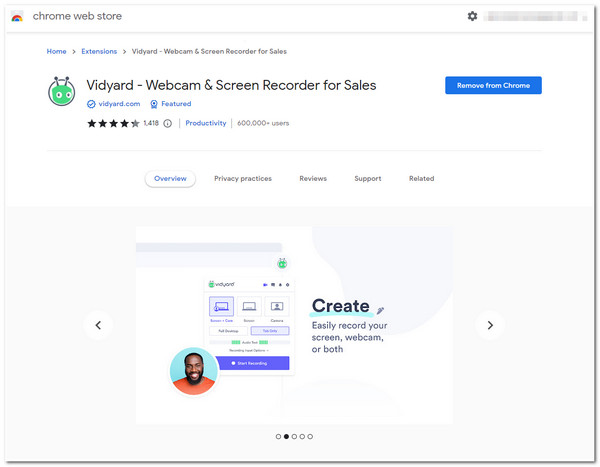The height and width of the screenshot is (467, 600).
Task: Open the ratings info circle icon
Action: [168, 123]
